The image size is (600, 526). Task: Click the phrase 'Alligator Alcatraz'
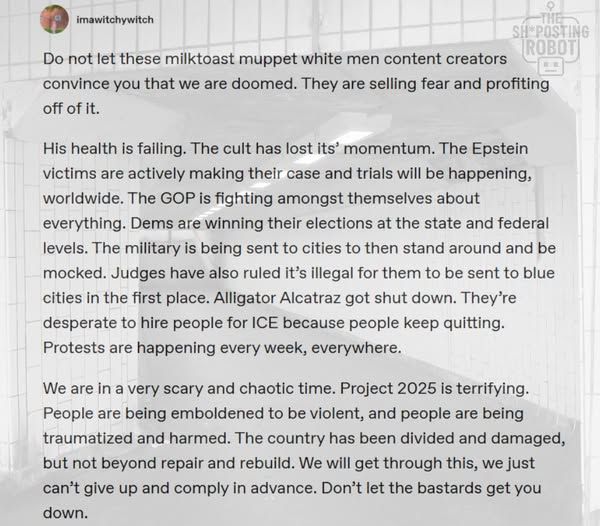tap(277, 298)
